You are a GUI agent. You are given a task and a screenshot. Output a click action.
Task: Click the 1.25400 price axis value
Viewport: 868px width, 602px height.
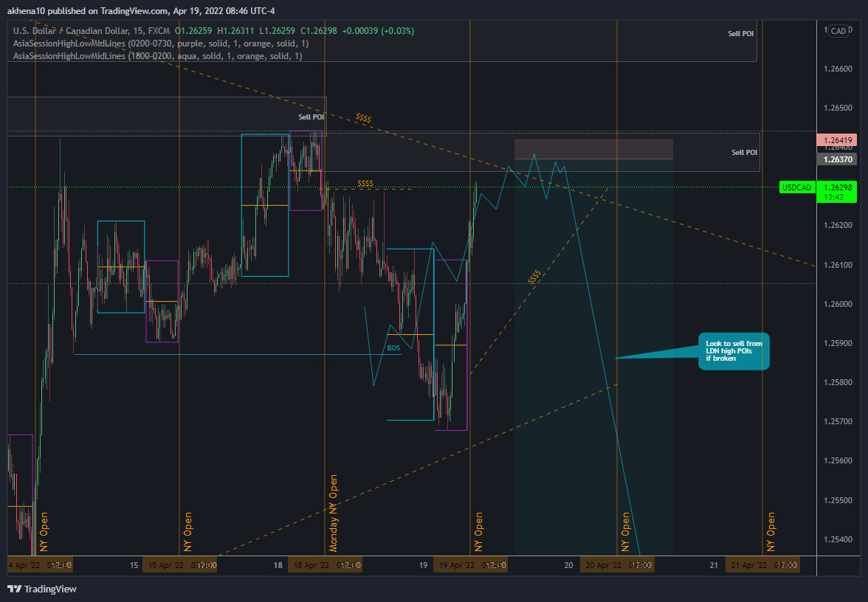[838, 539]
